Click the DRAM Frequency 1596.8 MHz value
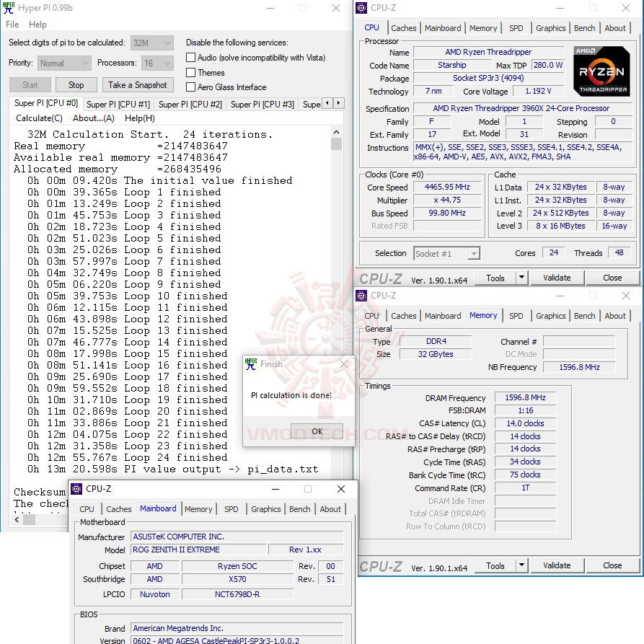The width and height of the screenshot is (644, 644). click(525, 397)
